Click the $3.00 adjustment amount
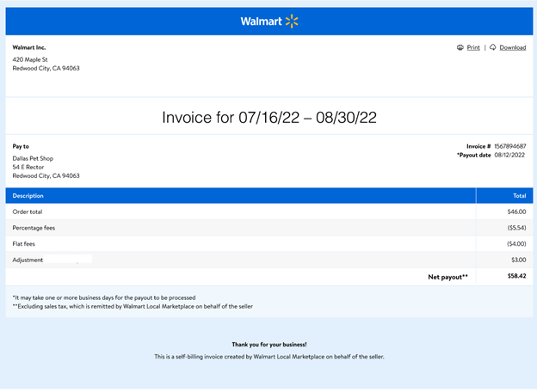The height and width of the screenshot is (392, 537). pos(519,260)
